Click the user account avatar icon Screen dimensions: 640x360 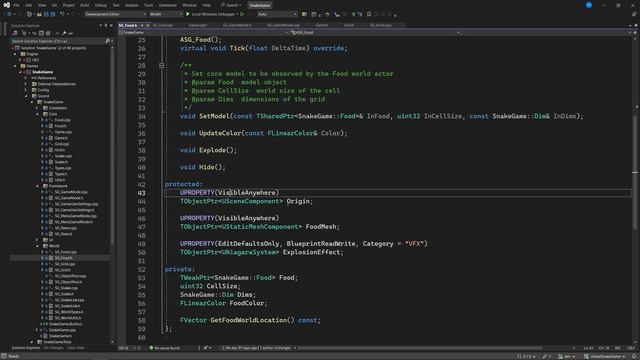coord(589,5)
